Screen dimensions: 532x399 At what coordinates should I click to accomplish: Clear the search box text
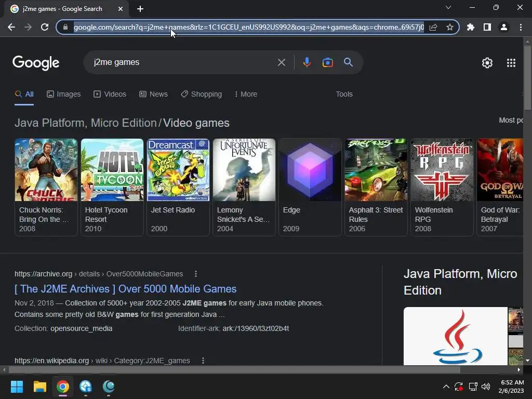click(281, 62)
